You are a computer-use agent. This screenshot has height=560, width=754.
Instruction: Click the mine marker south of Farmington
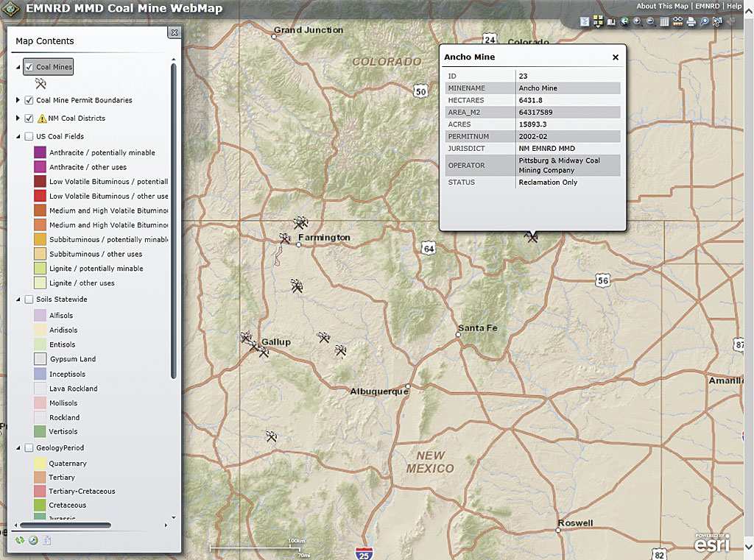(297, 286)
